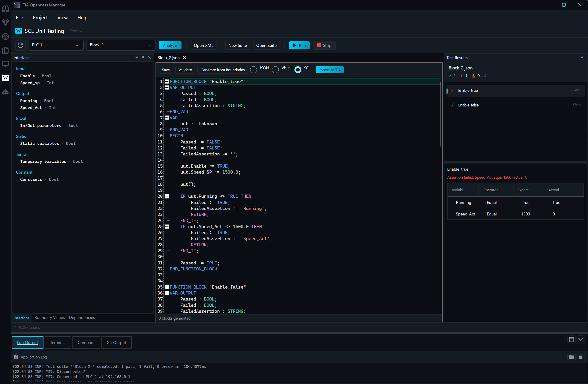Image resolution: width=588 pixels, height=384 pixels.
Task: Clear the Application Log with trash icon
Action: 581,357
